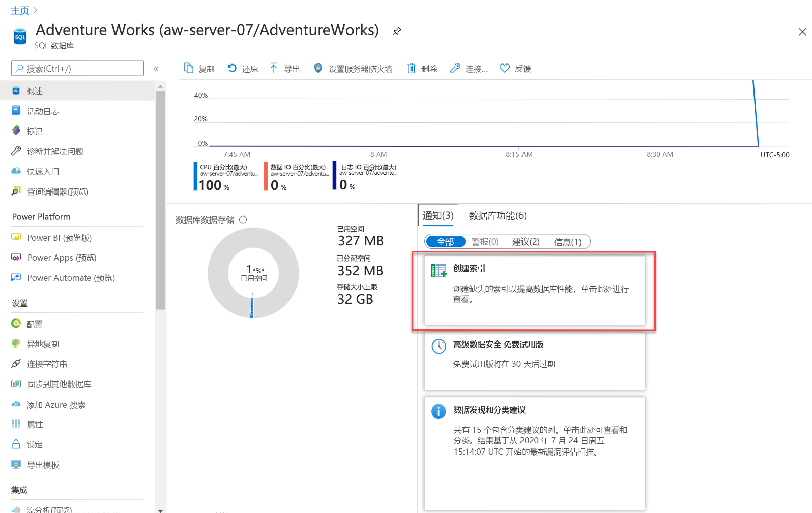Select the 警报(0) filter
Image resolution: width=812 pixels, height=513 pixels.
(485, 242)
